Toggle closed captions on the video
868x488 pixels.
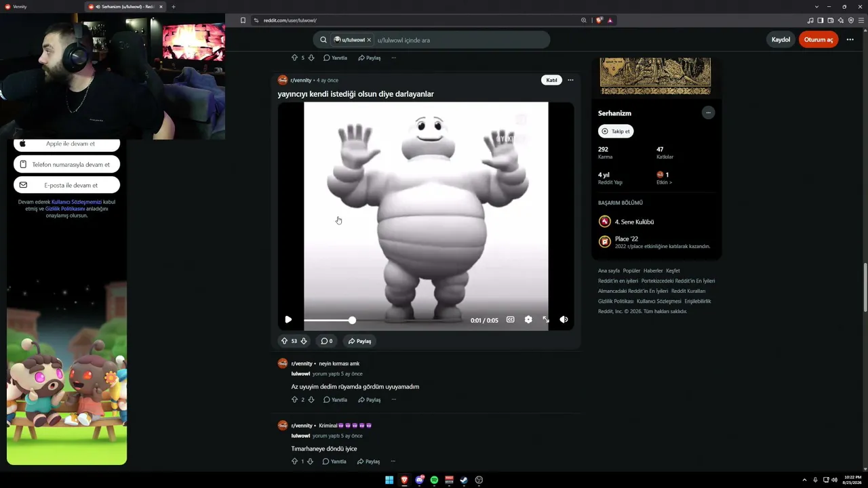pyautogui.click(x=511, y=319)
